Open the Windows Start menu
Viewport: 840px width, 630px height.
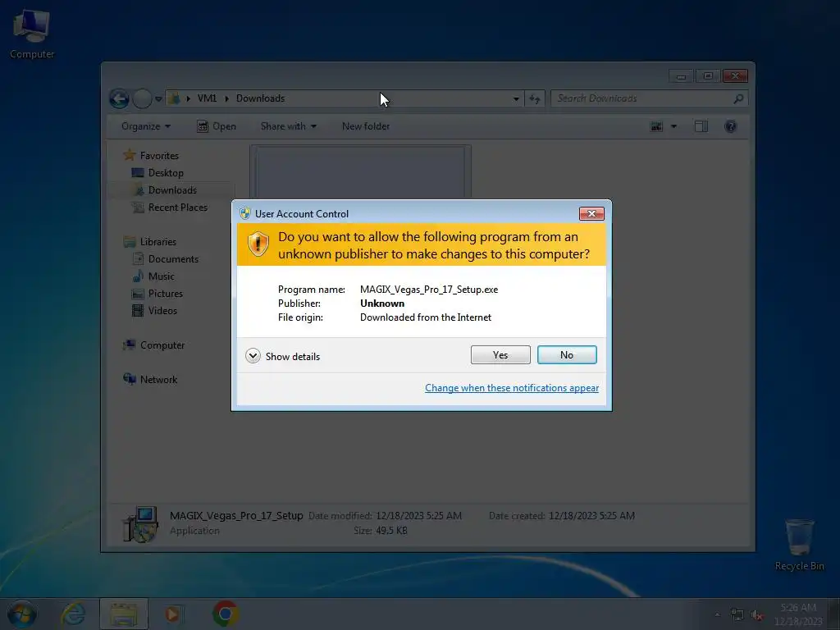point(22,614)
